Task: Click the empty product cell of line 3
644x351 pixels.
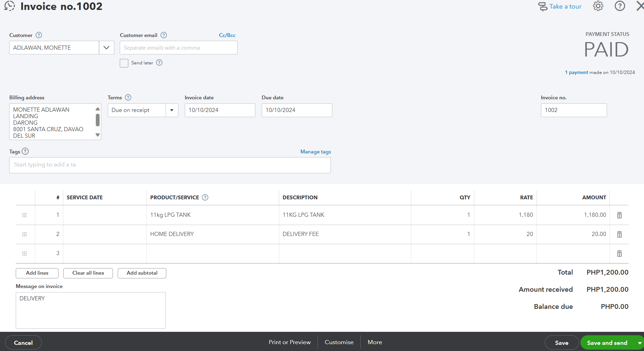Action: (x=212, y=253)
